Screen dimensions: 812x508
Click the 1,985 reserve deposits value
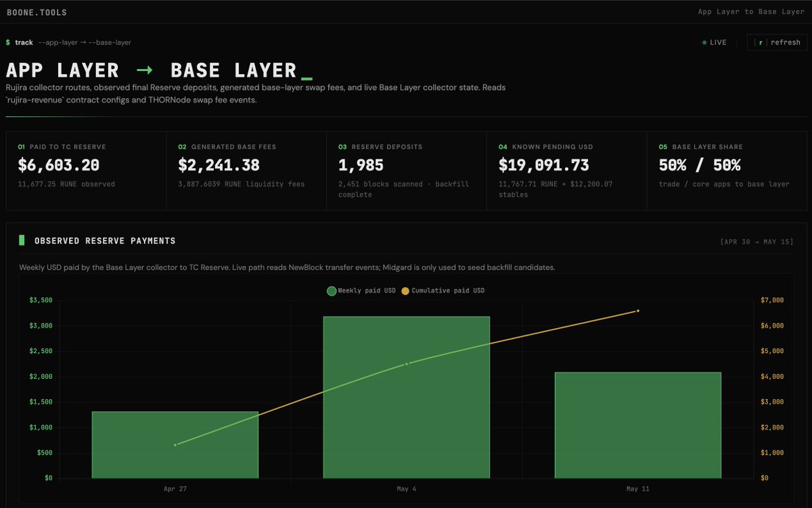(x=361, y=165)
